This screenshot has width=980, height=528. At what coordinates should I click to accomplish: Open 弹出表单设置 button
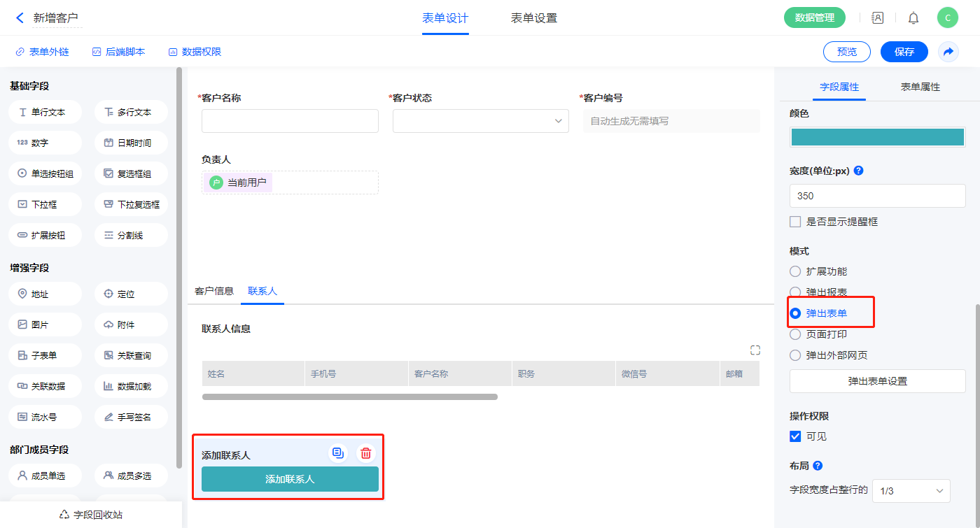877,381
